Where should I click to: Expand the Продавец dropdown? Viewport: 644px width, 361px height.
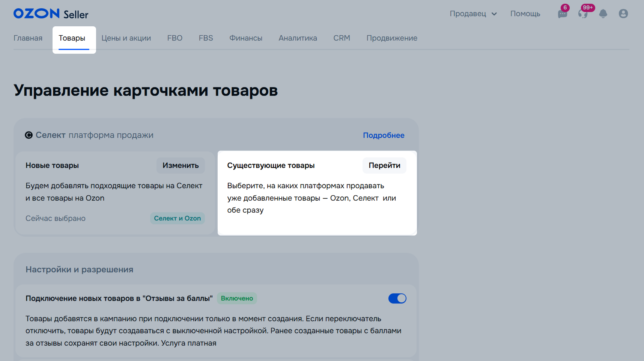(x=473, y=14)
